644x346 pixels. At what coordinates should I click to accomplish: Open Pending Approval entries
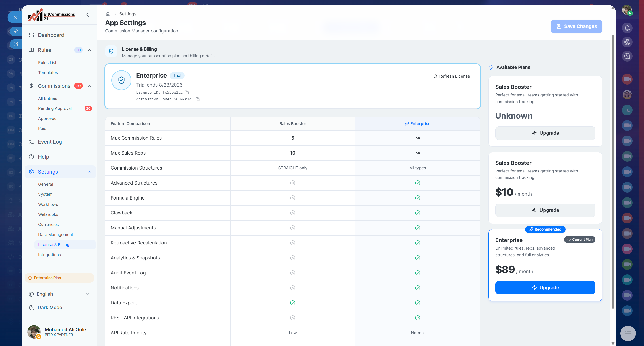pyautogui.click(x=55, y=108)
